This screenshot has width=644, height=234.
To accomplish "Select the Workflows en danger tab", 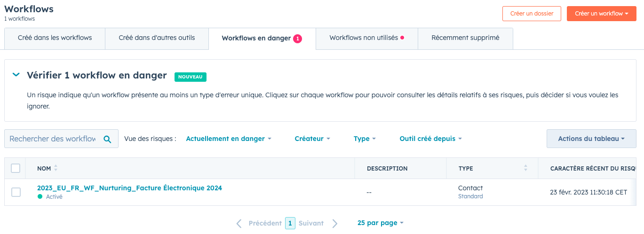I will tap(262, 39).
